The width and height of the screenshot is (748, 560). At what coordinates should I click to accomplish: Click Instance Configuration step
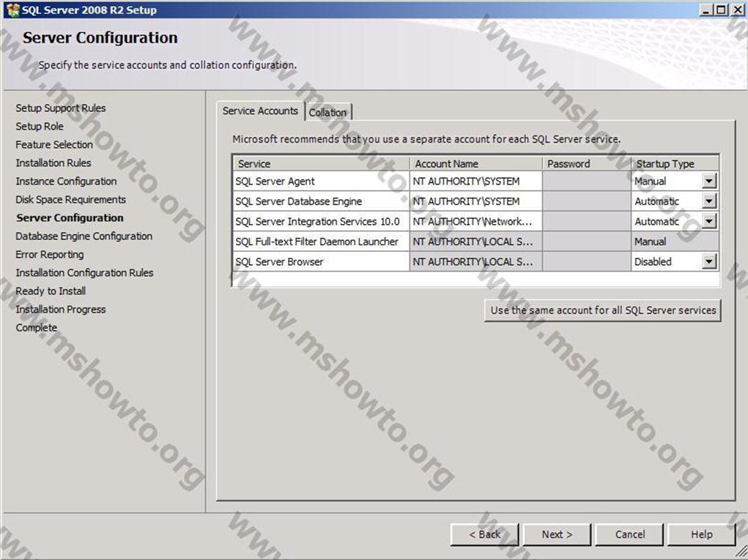click(67, 181)
